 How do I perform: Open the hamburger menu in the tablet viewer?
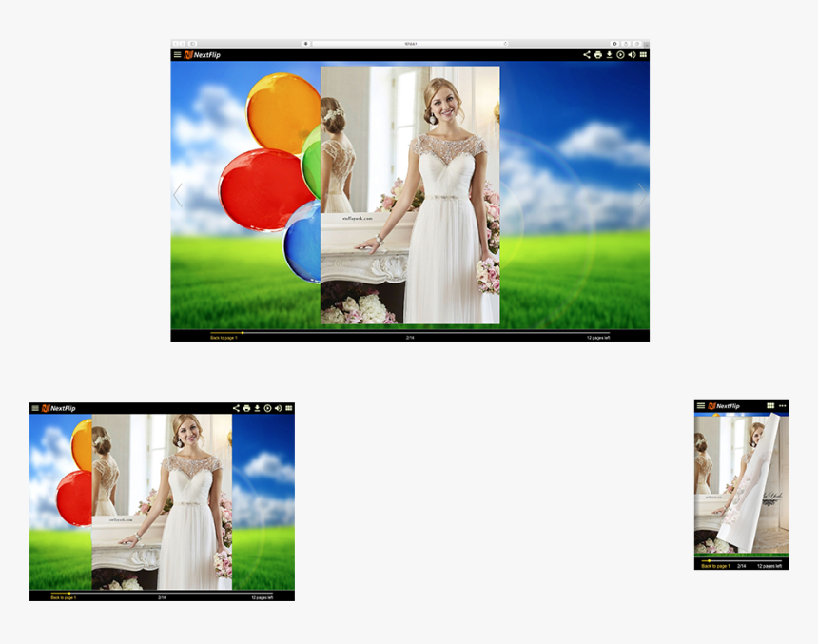(x=35, y=408)
